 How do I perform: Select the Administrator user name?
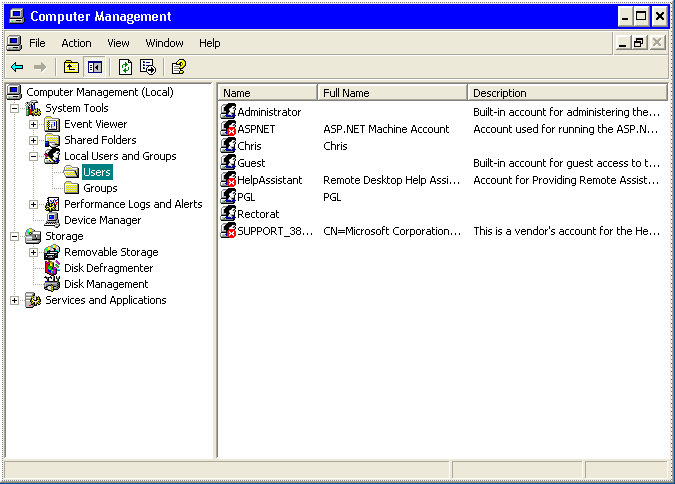tap(269, 112)
